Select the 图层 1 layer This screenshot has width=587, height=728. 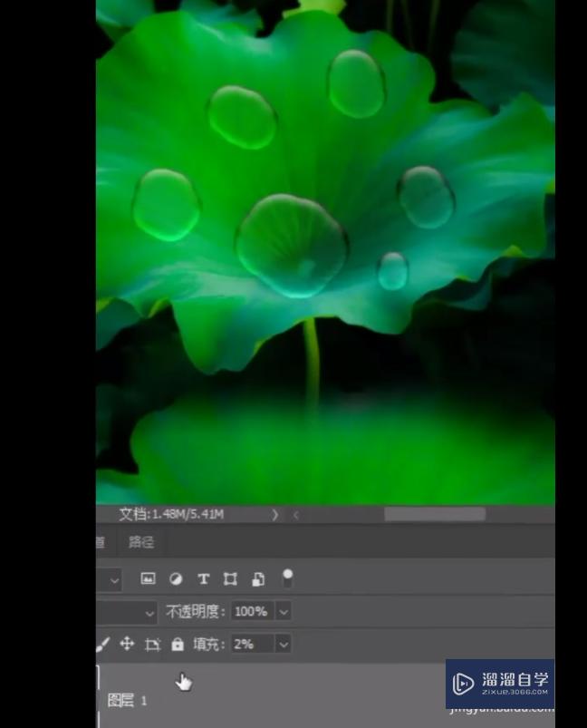pyautogui.click(x=325, y=695)
